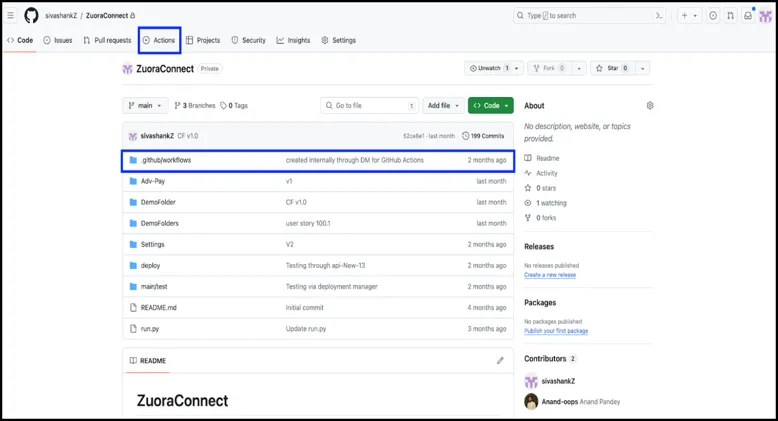Open the Settings folder in file list
Viewport: 778px width, 421px height.
click(x=152, y=244)
